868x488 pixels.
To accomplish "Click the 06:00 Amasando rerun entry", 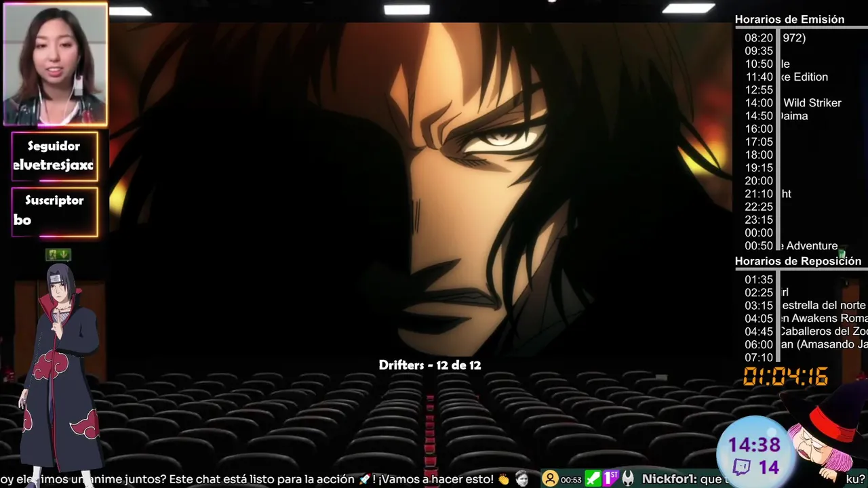I will point(806,344).
